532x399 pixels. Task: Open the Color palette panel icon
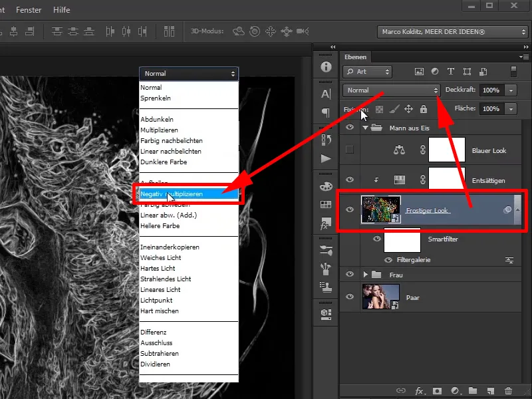coord(326,186)
